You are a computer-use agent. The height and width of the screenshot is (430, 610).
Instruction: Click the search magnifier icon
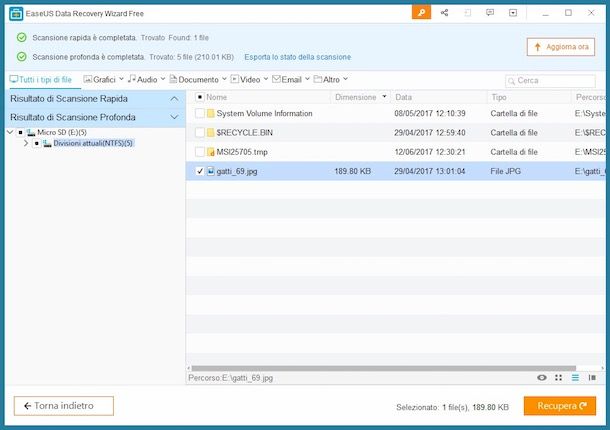[x=511, y=81]
